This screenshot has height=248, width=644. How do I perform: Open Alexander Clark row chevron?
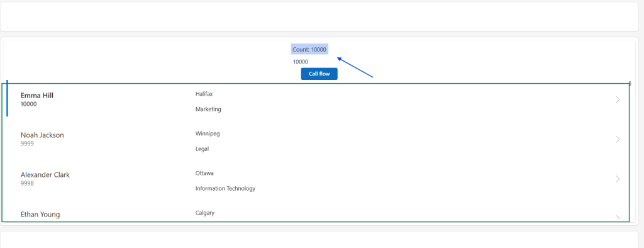(618, 179)
